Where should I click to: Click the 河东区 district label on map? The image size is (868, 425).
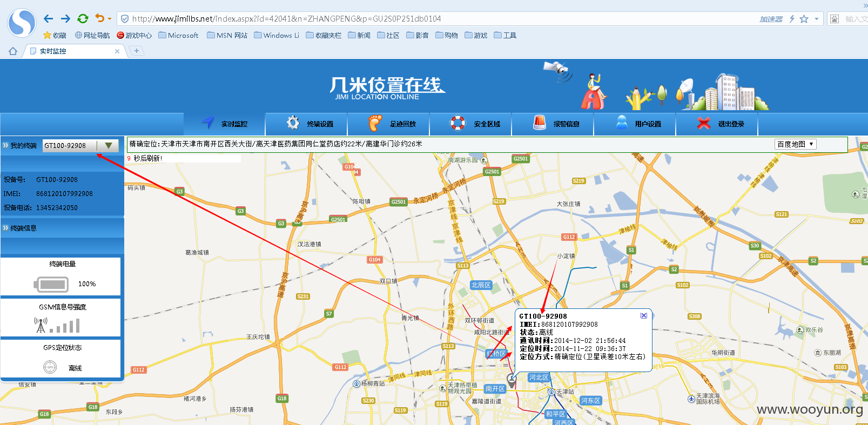(590, 401)
